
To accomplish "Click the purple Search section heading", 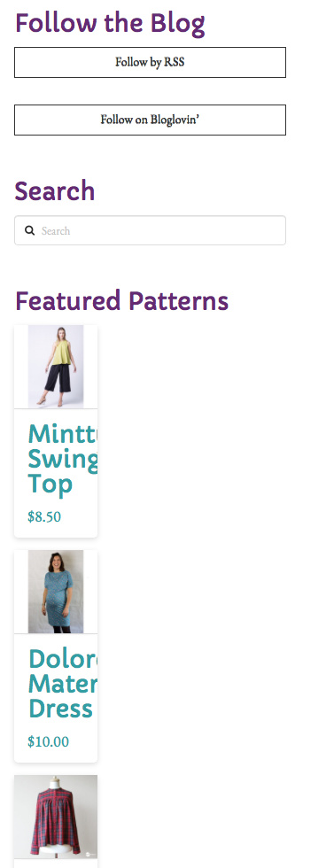I will [x=54, y=191].
